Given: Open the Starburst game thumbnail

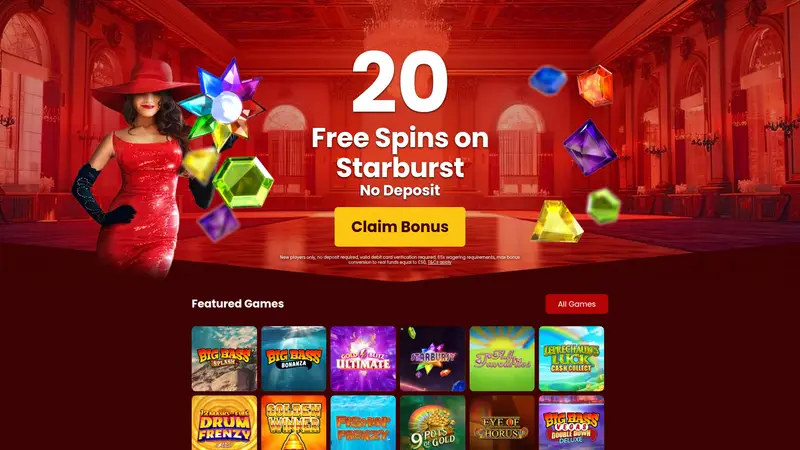Looking at the screenshot, I should pyautogui.click(x=432, y=359).
